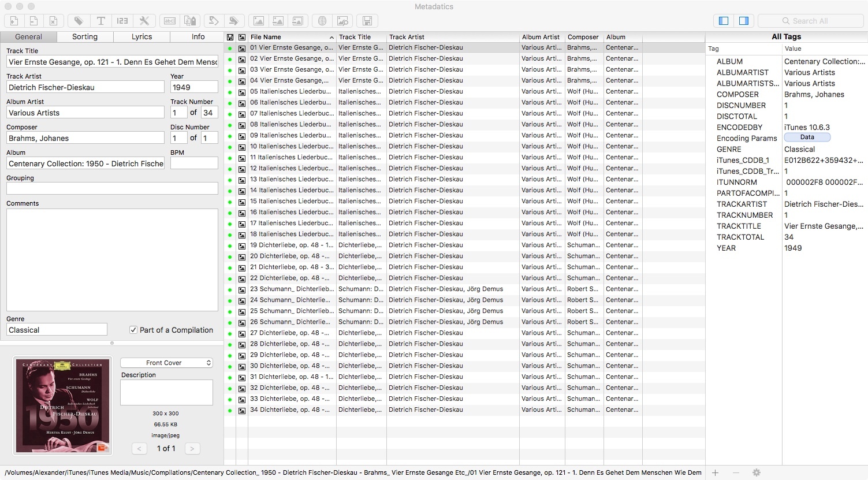Click the Search All field
Viewport: 868px width, 480px height.
tap(811, 21)
